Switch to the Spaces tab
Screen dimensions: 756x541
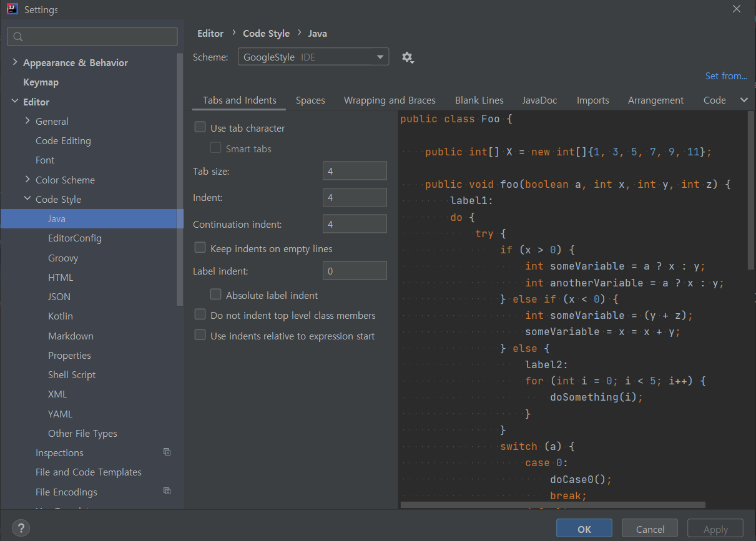click(310, 100)
